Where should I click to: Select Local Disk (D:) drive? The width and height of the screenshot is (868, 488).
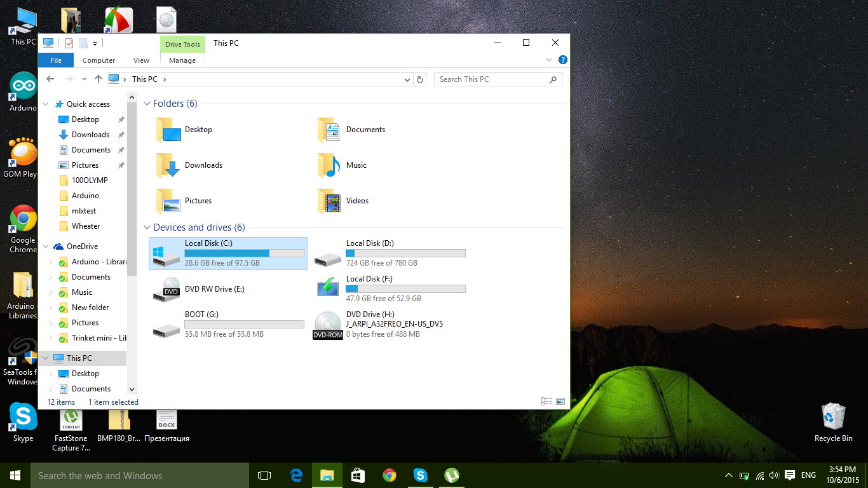[x=390, y=253]
